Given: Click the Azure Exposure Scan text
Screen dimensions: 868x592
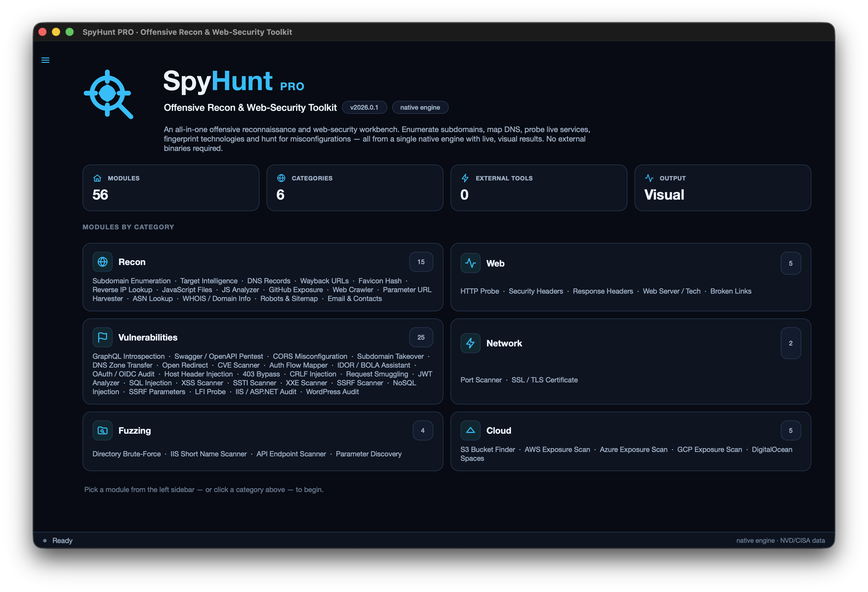Looking at the screenshot, I should pyautogui.click(x=633, y=450).
